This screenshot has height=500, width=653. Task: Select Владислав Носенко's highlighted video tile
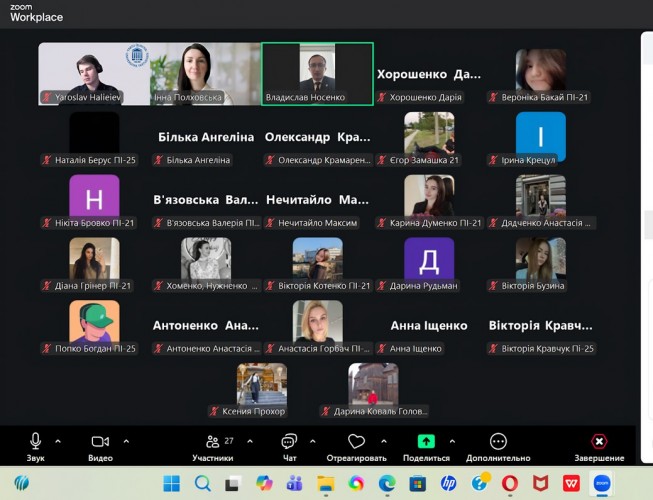click(x=317, y=73)
